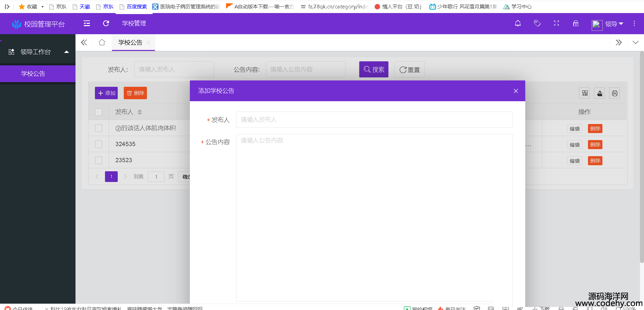Focus the dialog 公告内容 textarea
Viewport: 644px width, 310px height.
click(374, 218)
